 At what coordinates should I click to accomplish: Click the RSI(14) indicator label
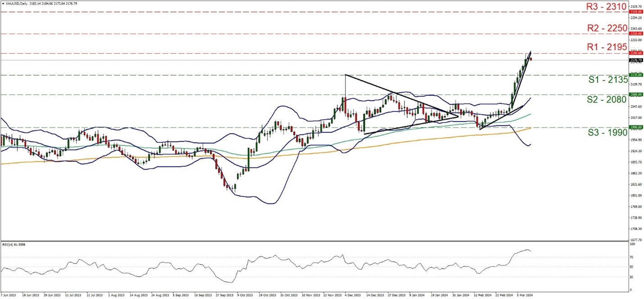click(14, 245)
